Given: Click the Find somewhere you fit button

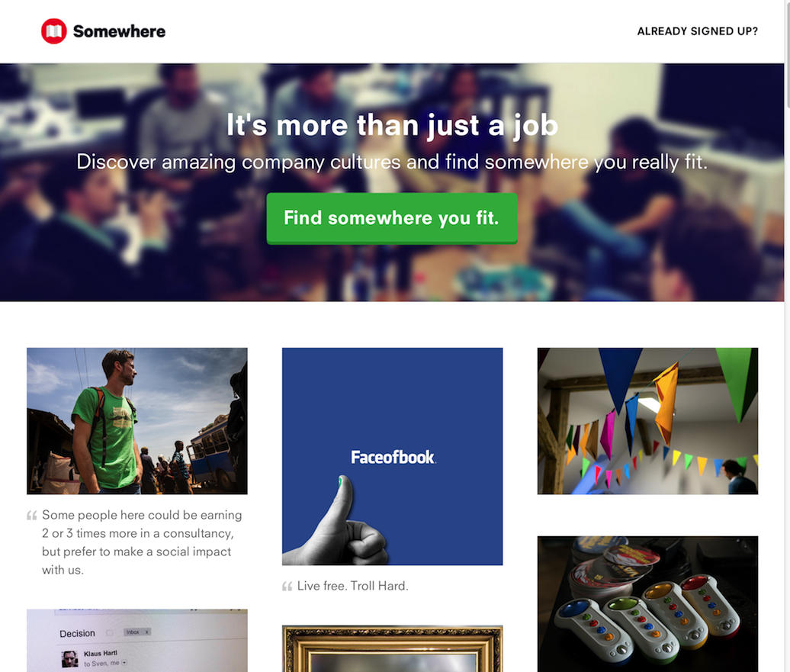Looking at the screenshot, I should [x=392, y=218].
